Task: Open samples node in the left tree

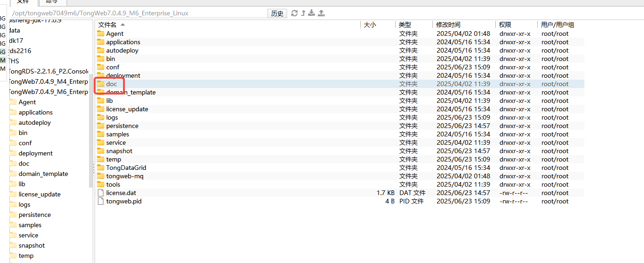Action: click(x=30, y=225)
